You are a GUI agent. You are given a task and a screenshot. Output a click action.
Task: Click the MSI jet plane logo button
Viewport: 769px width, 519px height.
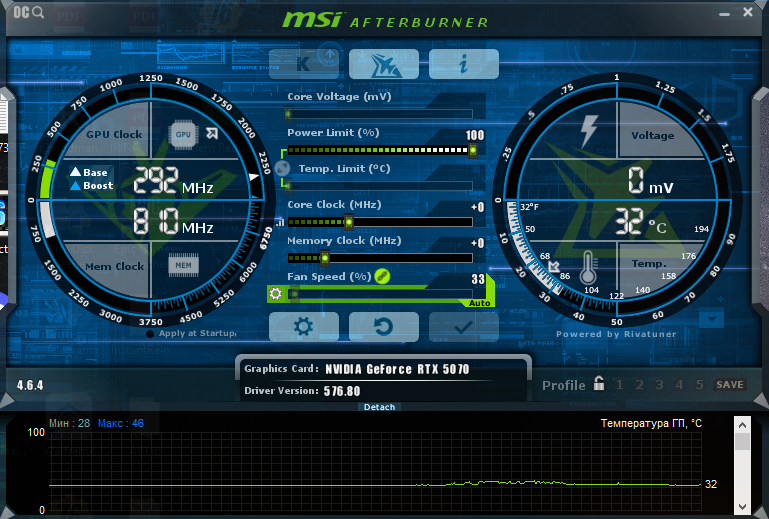click(384, 64)
